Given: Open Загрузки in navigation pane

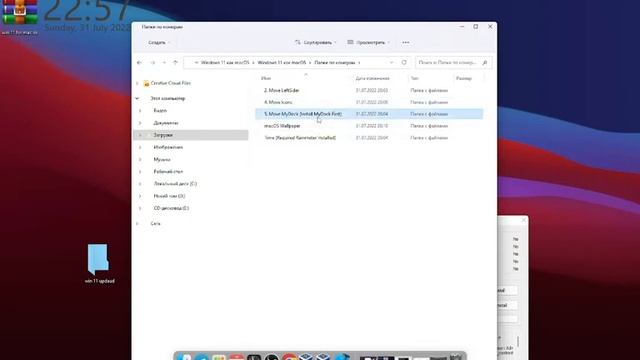Looking at the screenshot, I should (163, 135).
